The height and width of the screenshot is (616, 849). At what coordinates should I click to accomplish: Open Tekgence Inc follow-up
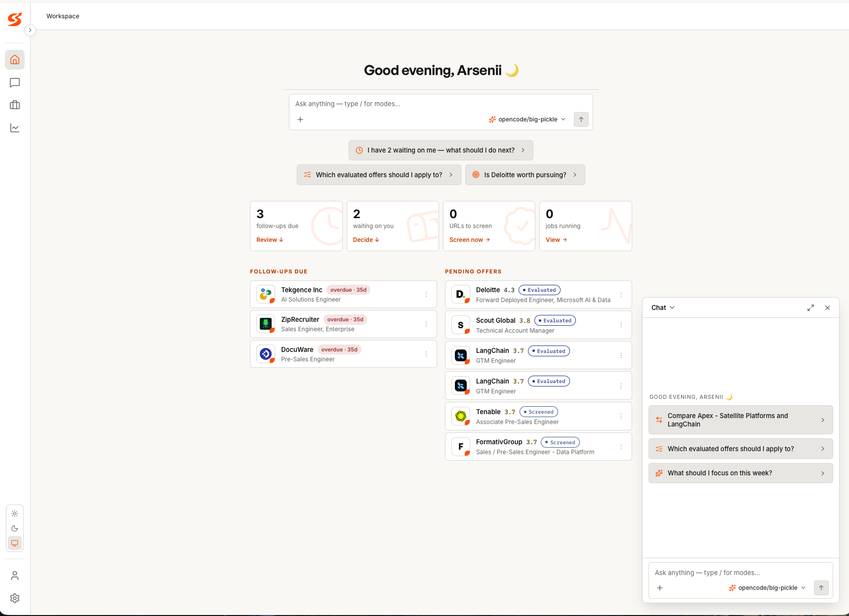tap(343, 294)
